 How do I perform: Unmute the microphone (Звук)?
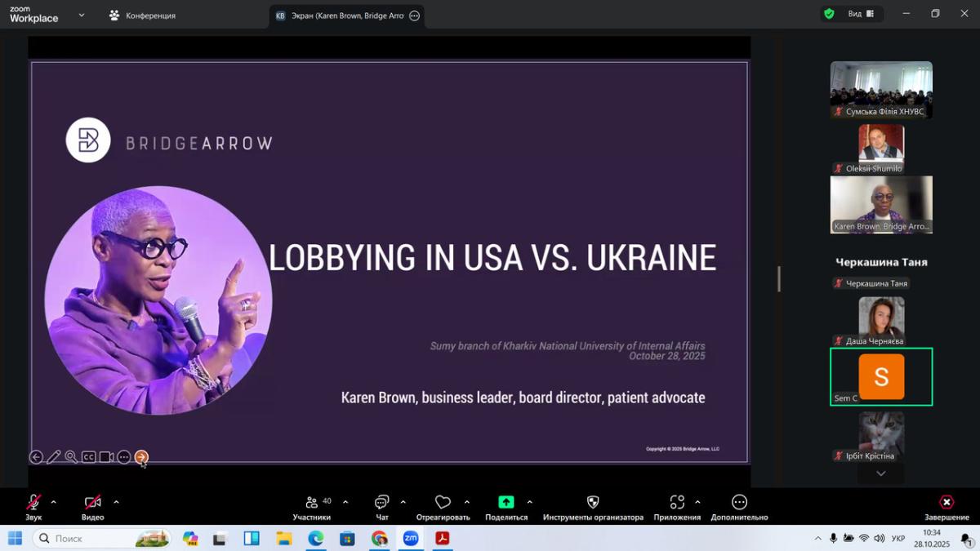33,503
